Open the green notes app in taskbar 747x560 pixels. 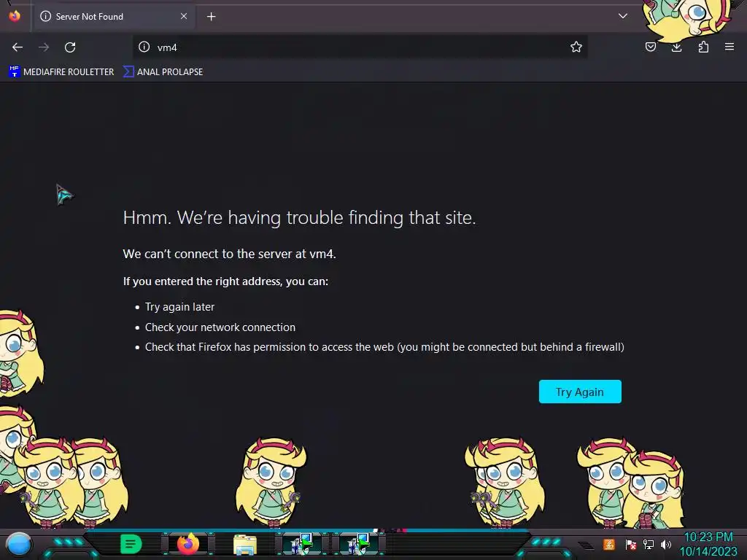click(x=131, y=544)
